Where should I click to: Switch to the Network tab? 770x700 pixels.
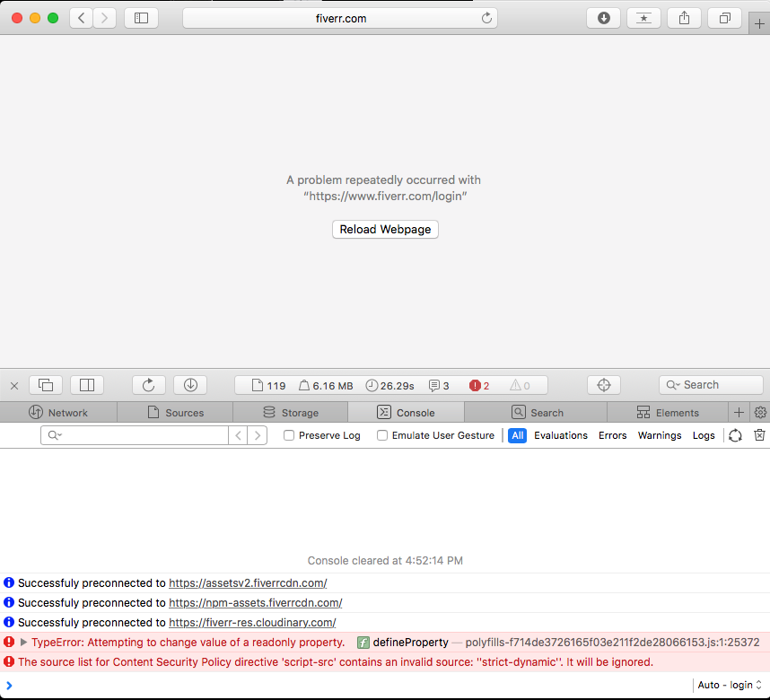pos(58,413)
